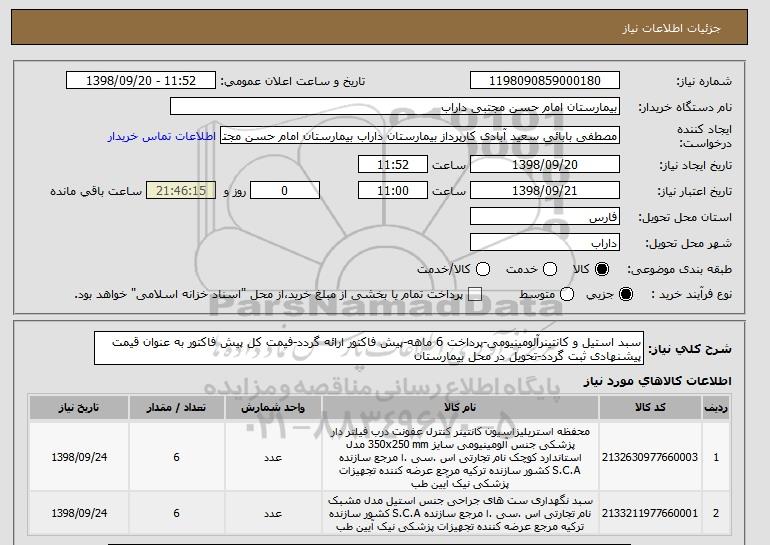Click remaining time countdown 21:46:15
The height and width of the screenshot is (545, 770).
click(181, 191)
